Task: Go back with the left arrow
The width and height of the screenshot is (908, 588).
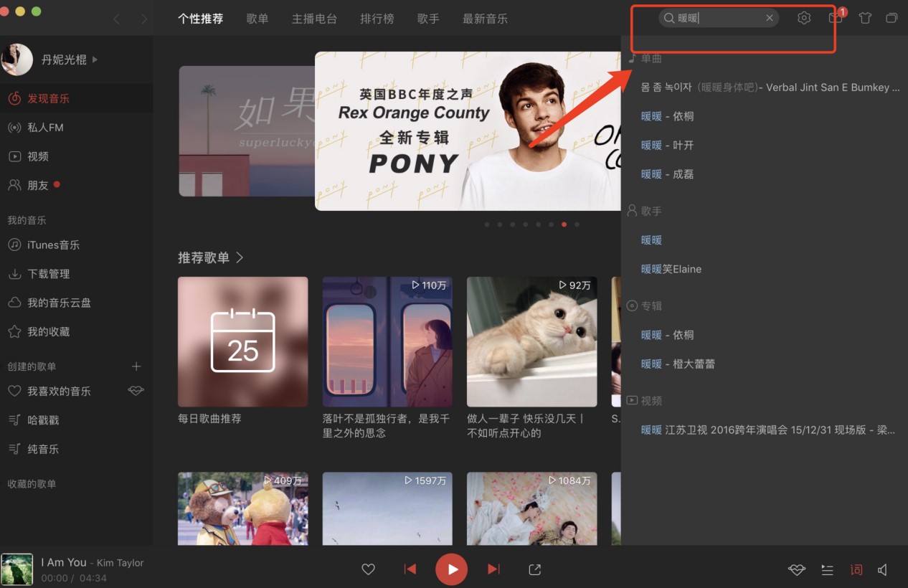Action: pos(117,19)
